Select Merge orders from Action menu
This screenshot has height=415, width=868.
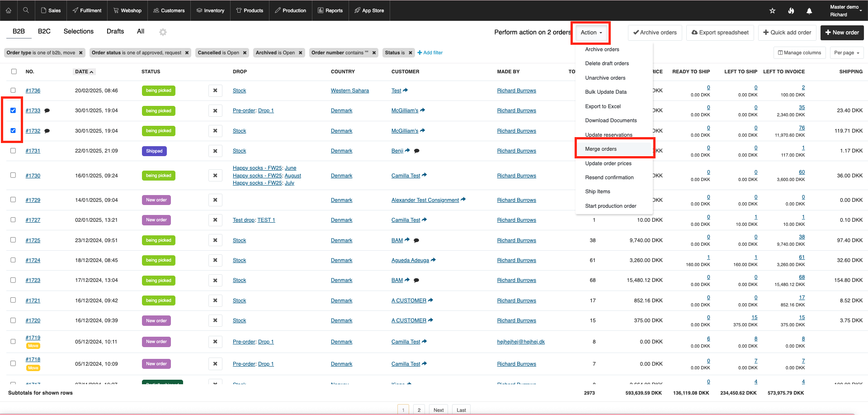(614, 149)
